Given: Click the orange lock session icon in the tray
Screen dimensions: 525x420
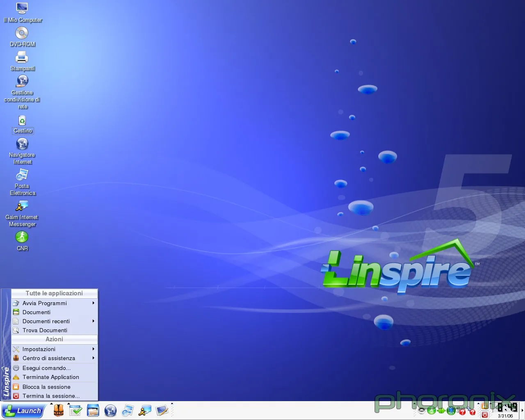Looking at the screenshot, I should click(x=485, y=406).
